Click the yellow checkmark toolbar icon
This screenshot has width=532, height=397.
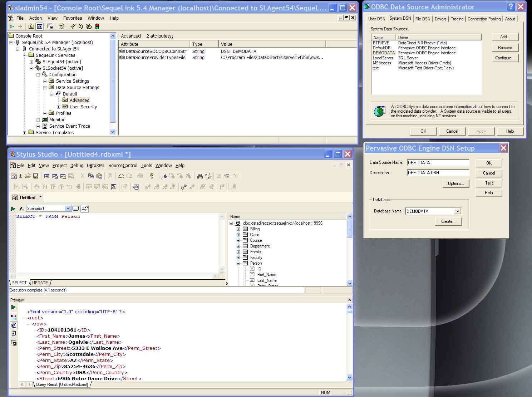[73, 26]
